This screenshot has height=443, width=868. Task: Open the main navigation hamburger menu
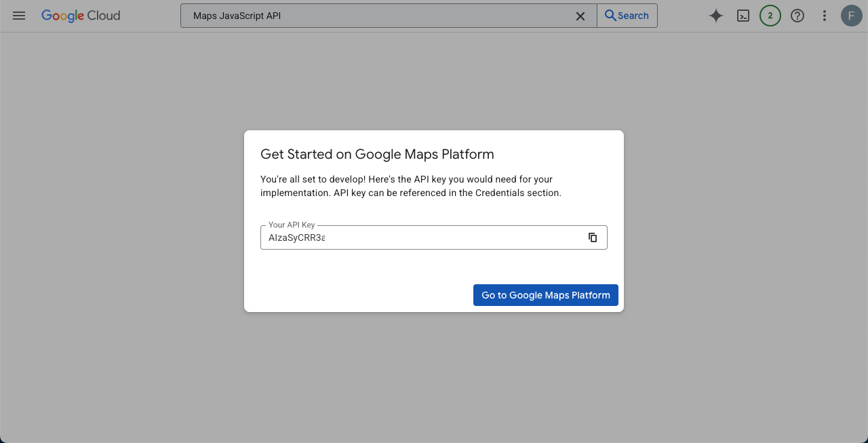(19, 16)
